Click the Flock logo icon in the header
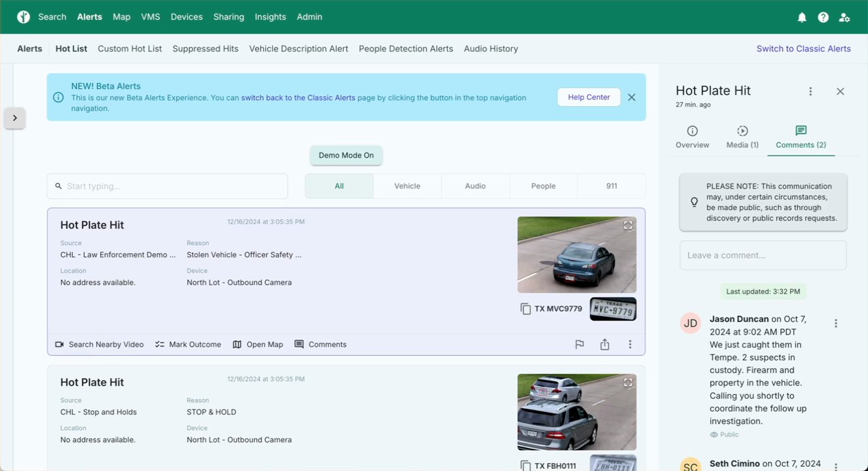Screen dimensions: 868x471 (24, 17)
